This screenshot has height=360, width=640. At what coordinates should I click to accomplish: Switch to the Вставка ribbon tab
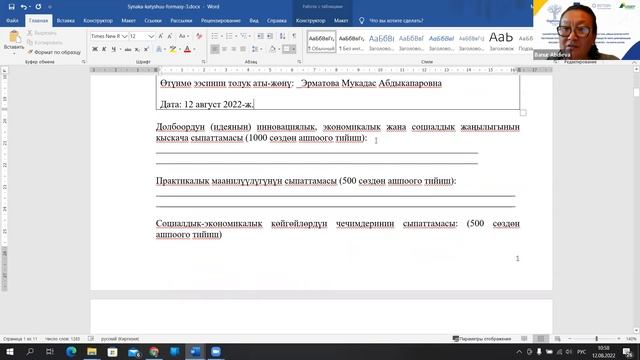65,20
